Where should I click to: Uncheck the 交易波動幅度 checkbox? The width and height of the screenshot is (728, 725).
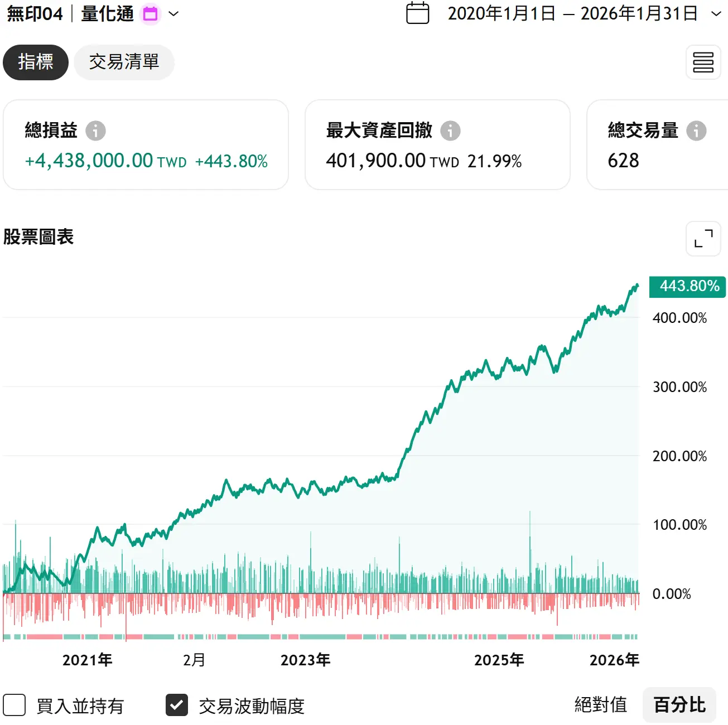[x=177, y=705]
